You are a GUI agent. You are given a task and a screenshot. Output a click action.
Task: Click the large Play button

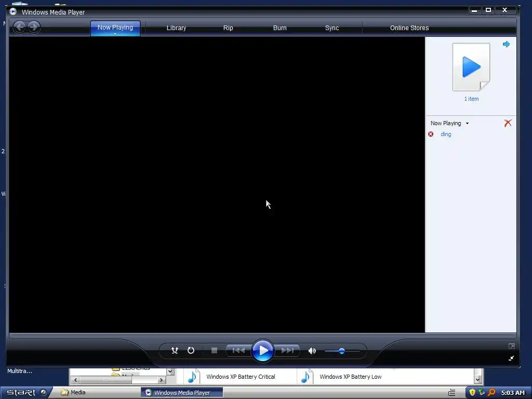click(262, 351)
